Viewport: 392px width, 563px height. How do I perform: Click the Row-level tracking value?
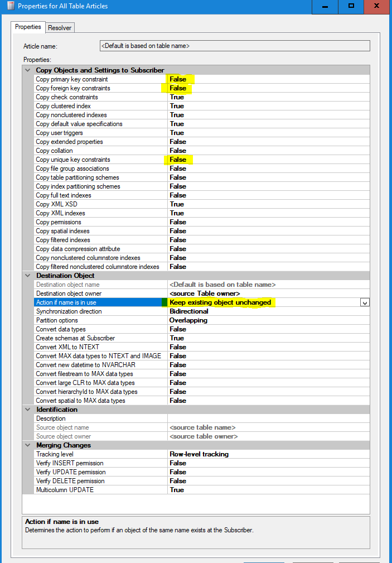[x=199, y=454]
